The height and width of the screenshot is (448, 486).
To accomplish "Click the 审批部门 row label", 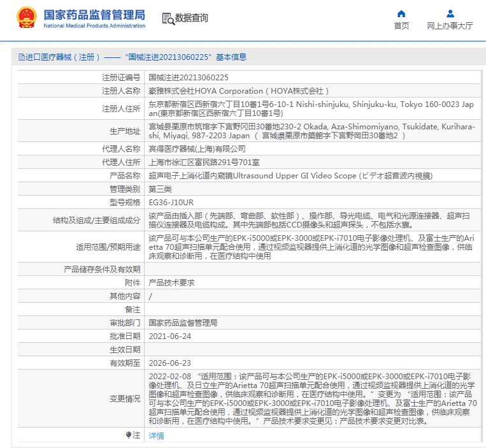I will click(x=125, y=322).
